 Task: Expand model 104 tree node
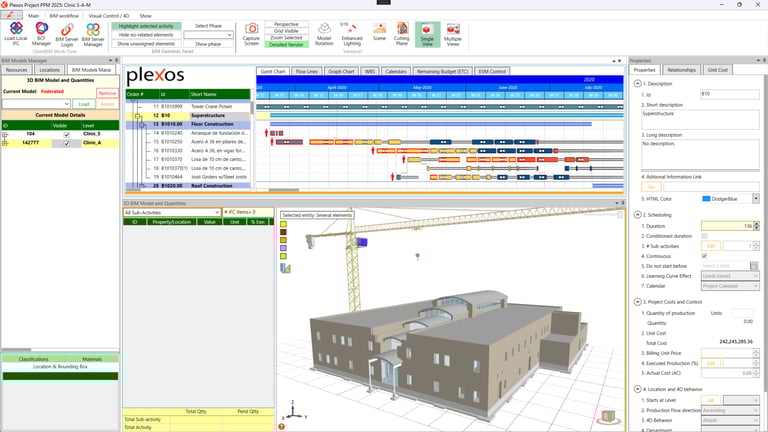click(x=5, y=134)
